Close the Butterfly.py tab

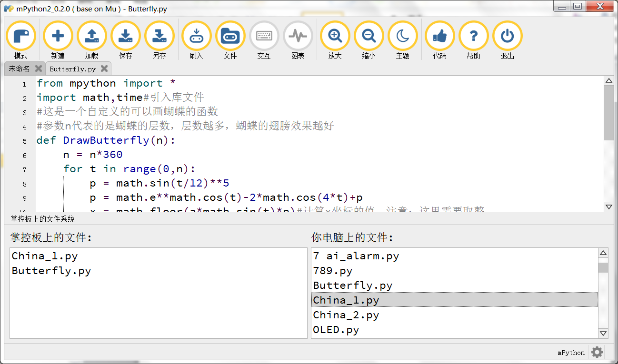pyautogui.click(x=104, y=69)
